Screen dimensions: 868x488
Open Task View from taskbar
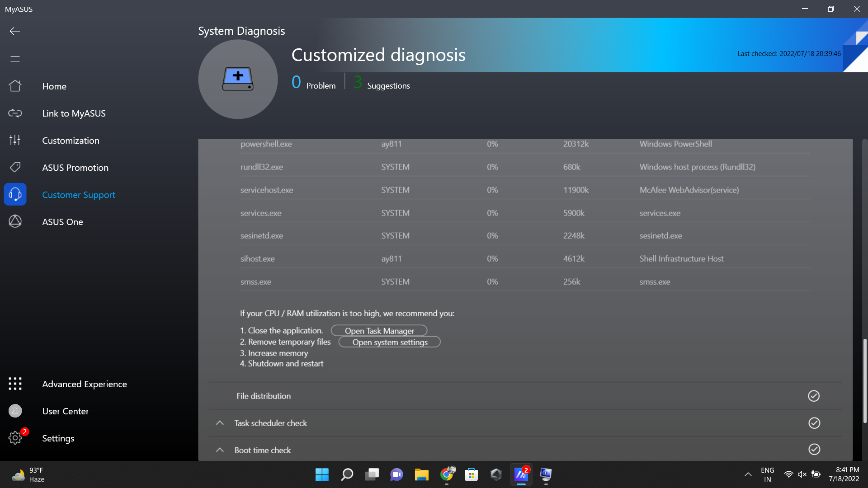pyautogui.click(x=372, y=474)
